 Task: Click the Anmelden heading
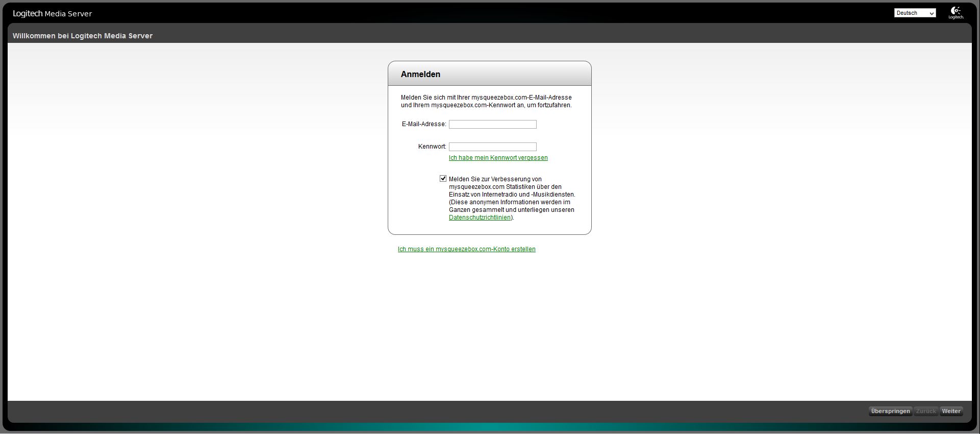(420, 74)
